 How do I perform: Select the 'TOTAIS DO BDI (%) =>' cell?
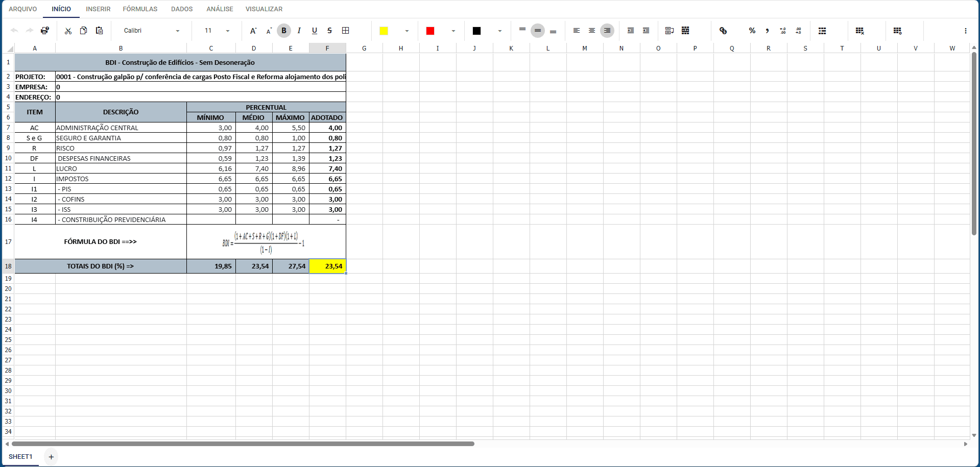pos(101,266)
